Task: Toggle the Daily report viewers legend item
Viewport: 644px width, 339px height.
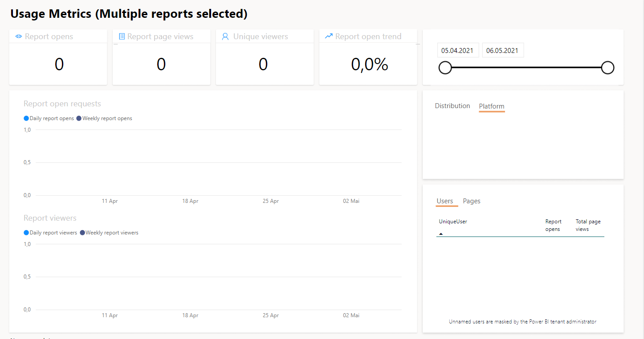Action: click(x=50, y=233)
